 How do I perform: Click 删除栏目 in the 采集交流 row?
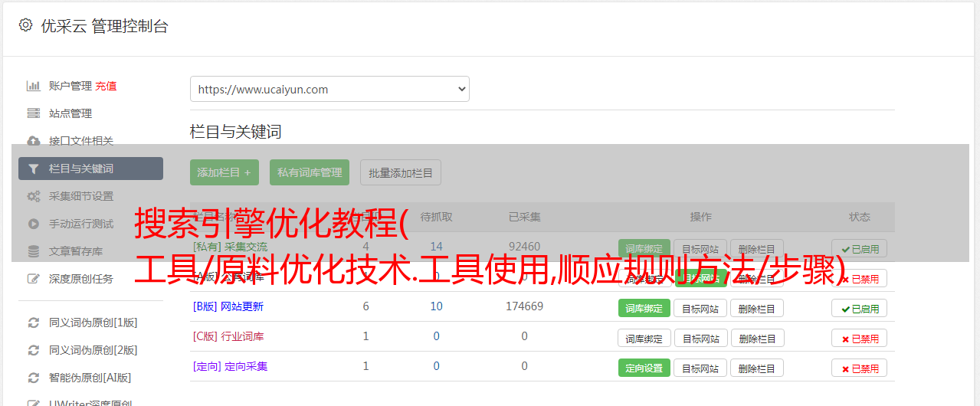tap(757, 248)
